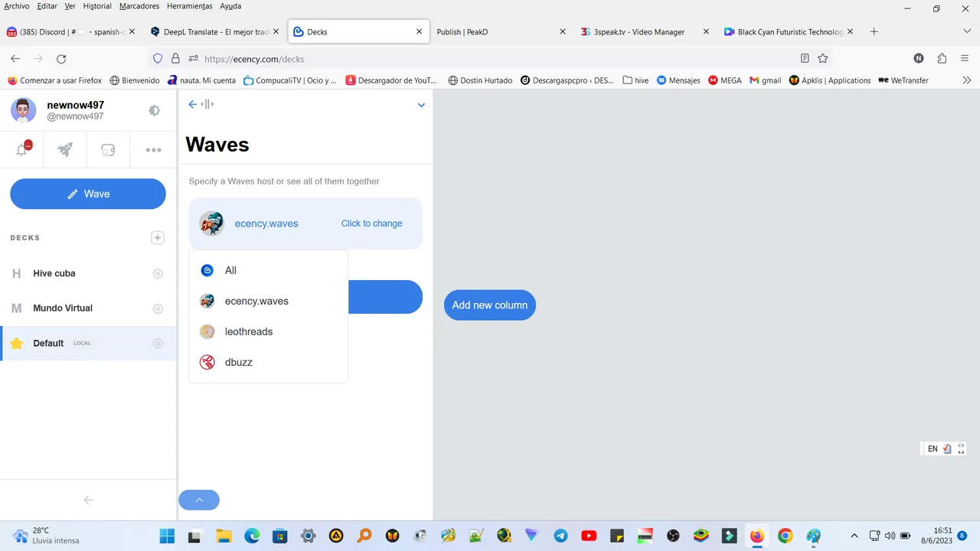This screenshot has width=980, height=551.
Task: Open the Marcadores menu
Action: tap(139, 6)
